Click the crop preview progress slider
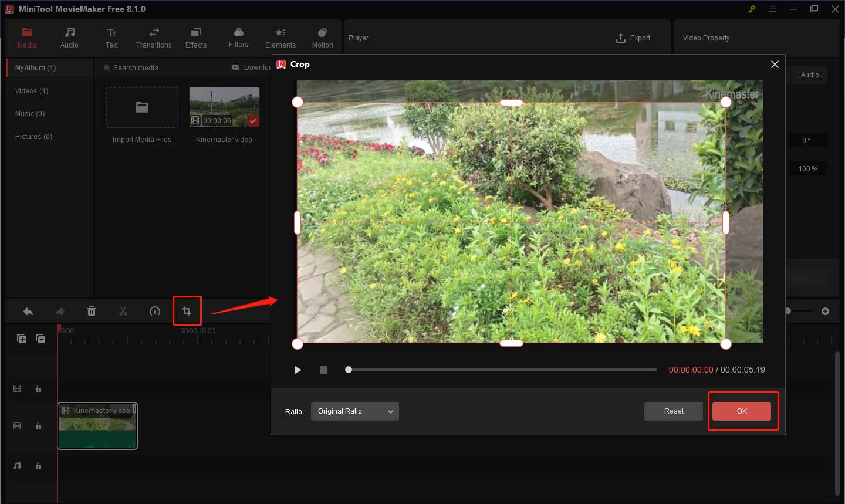 [502, 370]
